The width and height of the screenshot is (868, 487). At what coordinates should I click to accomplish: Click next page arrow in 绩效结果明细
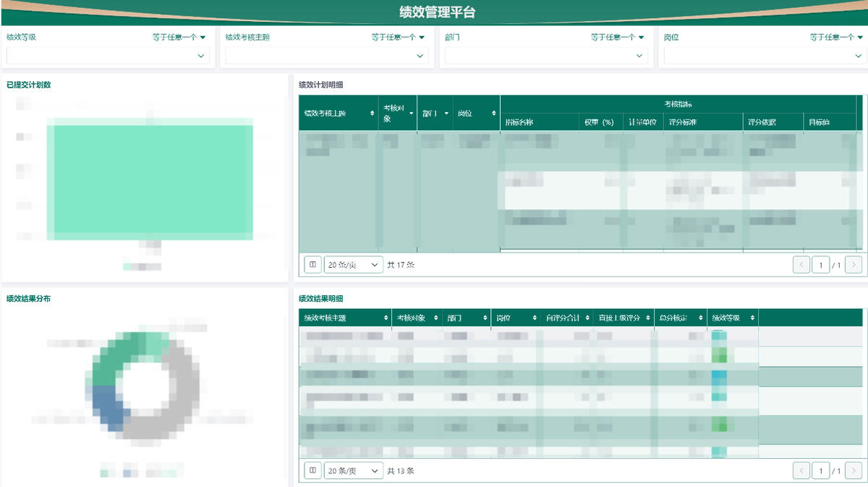point(854,470)
